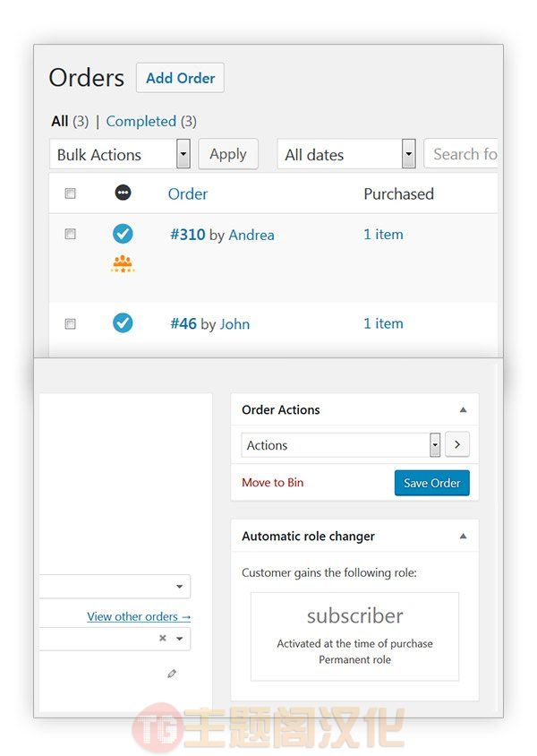Screen dimensions: 537x756
Task: Filter by Completed orders
Action: [141, 121]
